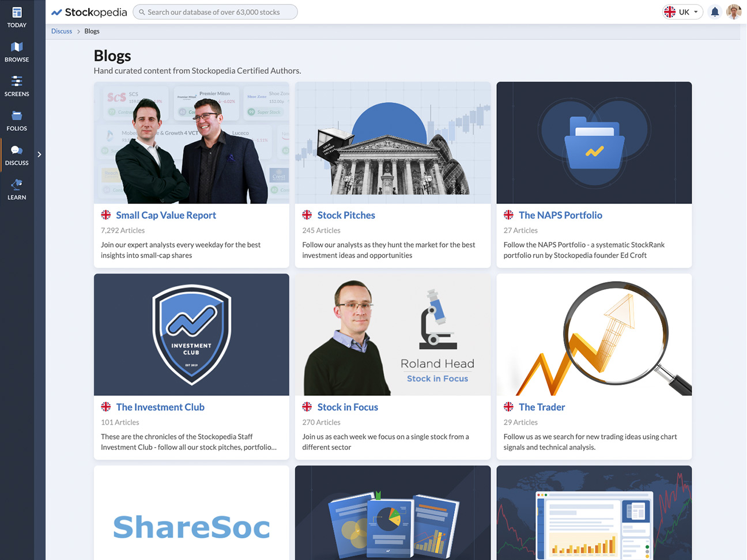Click UK flag beside Stock Pitches
The width and height of the screenshot is (747, 560).
[x=307, y=215]
